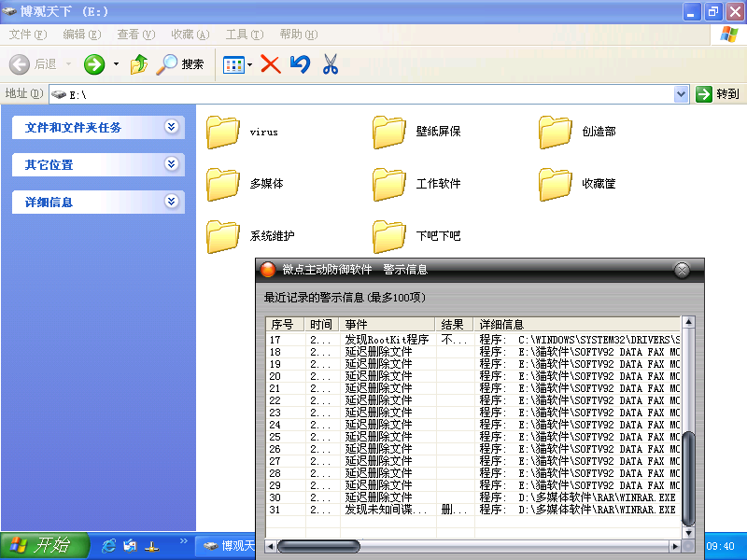
Task: Click the alert list scroll up arrow
Action: tap(688, 322)
